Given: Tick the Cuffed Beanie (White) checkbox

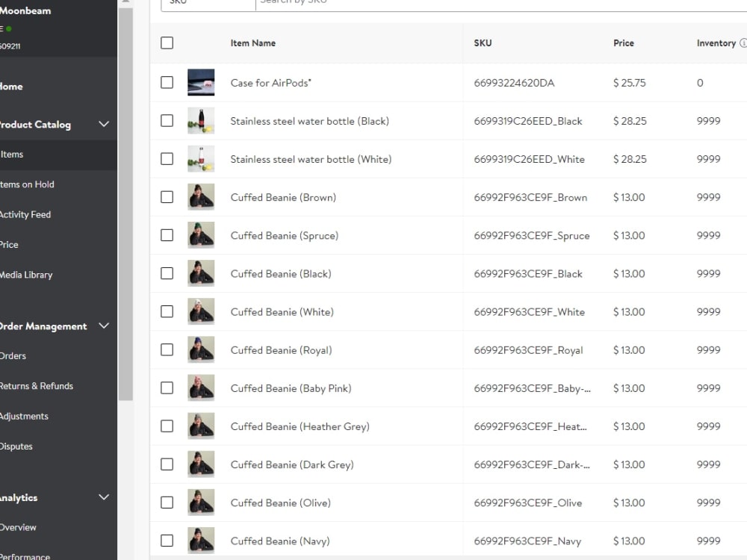Looking at the screenshot, I should [167, 311].
